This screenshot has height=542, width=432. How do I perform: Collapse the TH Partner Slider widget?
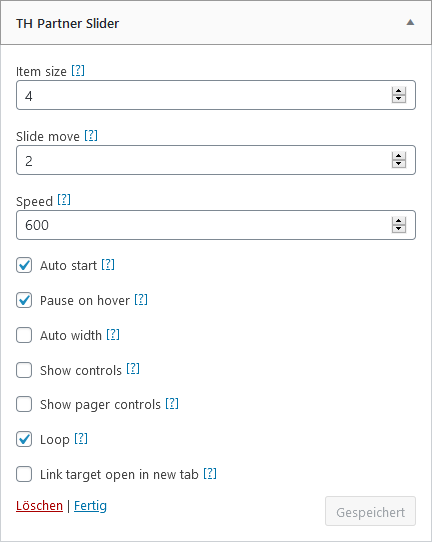coord(410,23)
